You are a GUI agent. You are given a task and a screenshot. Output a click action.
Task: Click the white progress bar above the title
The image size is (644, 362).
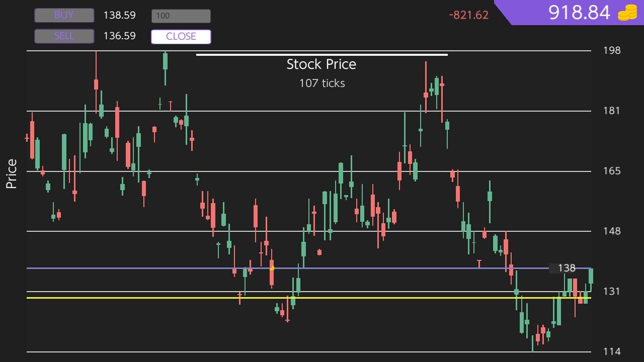(322, 55)
